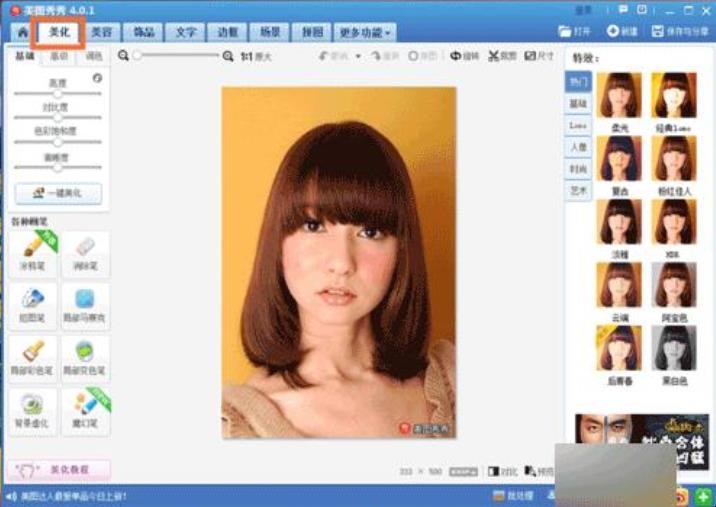Apply the 淡雅 effect thumbnail
This screenshot has height=507, width=716.
619,222
